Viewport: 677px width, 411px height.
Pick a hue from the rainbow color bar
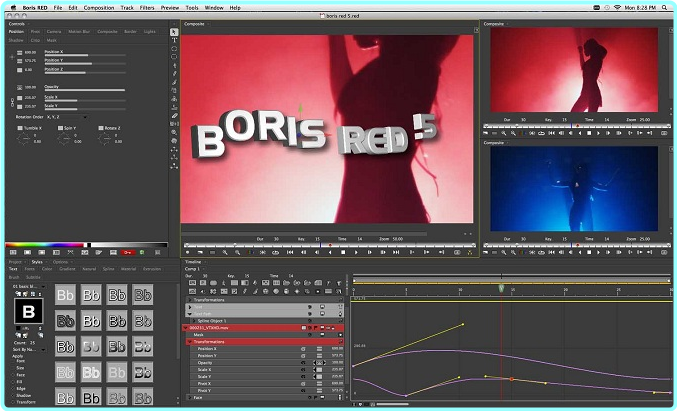click(44, 245)
